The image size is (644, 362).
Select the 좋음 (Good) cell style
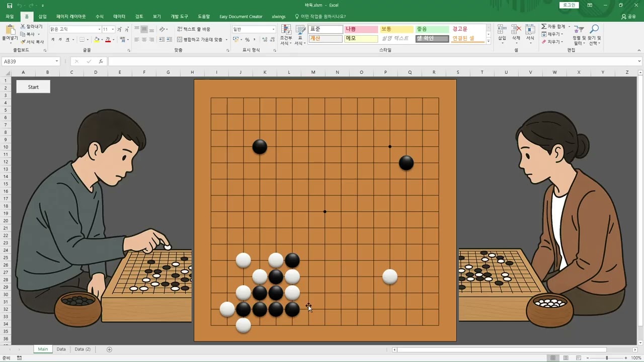[432, 29]
